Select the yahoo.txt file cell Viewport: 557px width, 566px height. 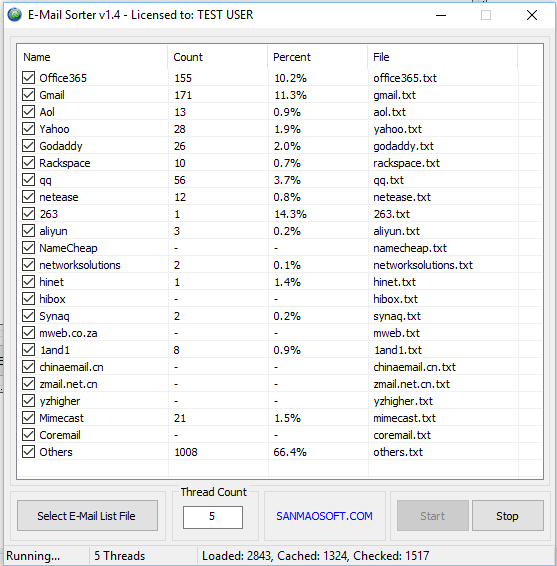coord(397,129)
